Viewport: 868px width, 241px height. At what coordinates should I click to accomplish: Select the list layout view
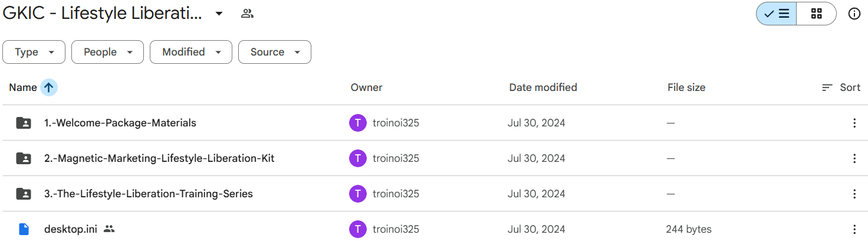[777, 14]
